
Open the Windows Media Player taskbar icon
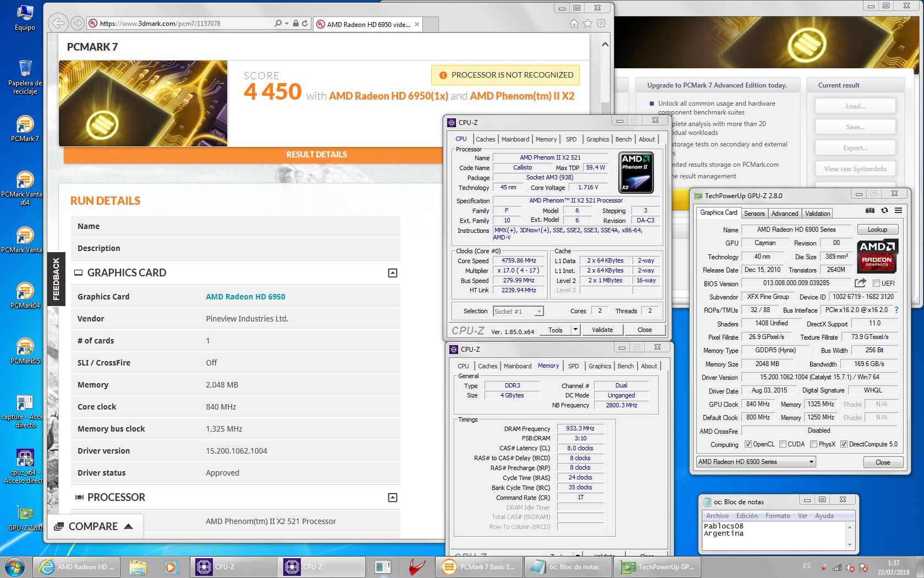[171, 566]
